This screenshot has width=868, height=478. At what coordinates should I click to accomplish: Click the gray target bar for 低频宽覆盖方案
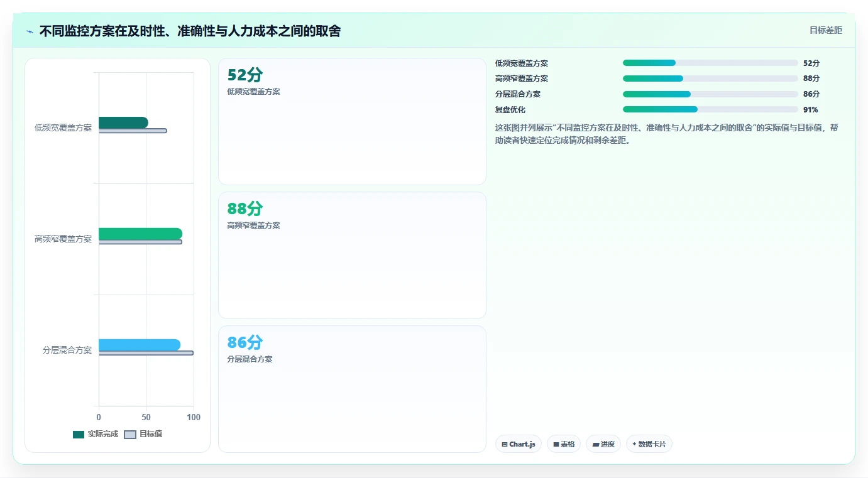pyautogui.click(x=133, y=131)
